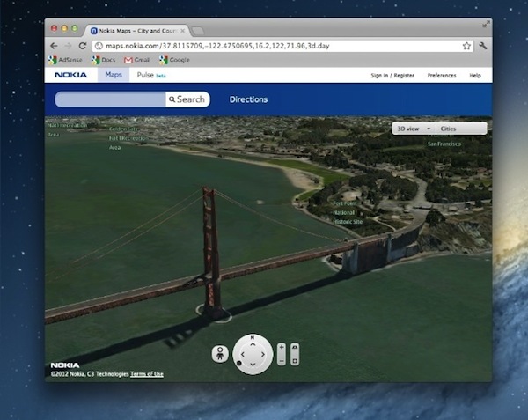The image size is (528, 420).
Task: Enter full screen with the window arrows icon
Action: pos(486,24)
